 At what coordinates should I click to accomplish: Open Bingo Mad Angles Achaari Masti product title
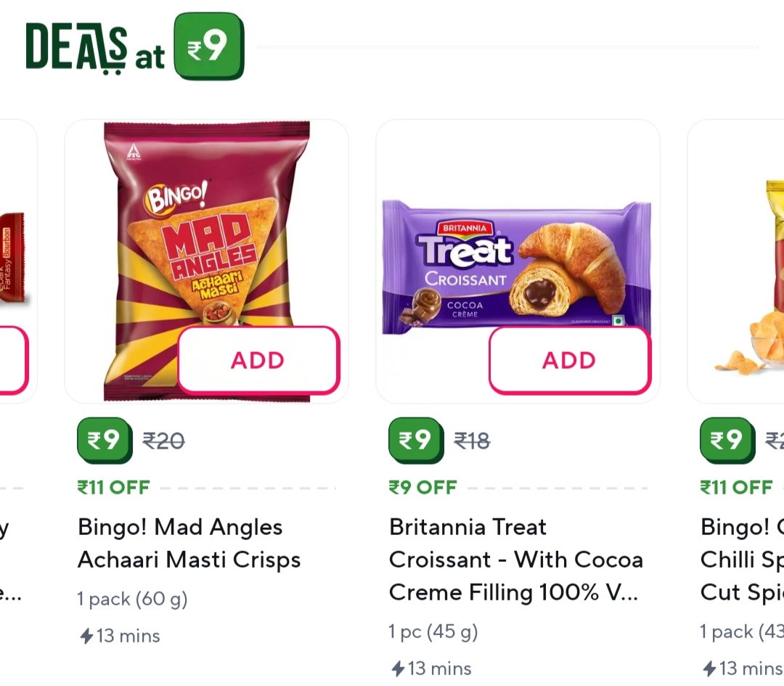click(x=189, y=544)
